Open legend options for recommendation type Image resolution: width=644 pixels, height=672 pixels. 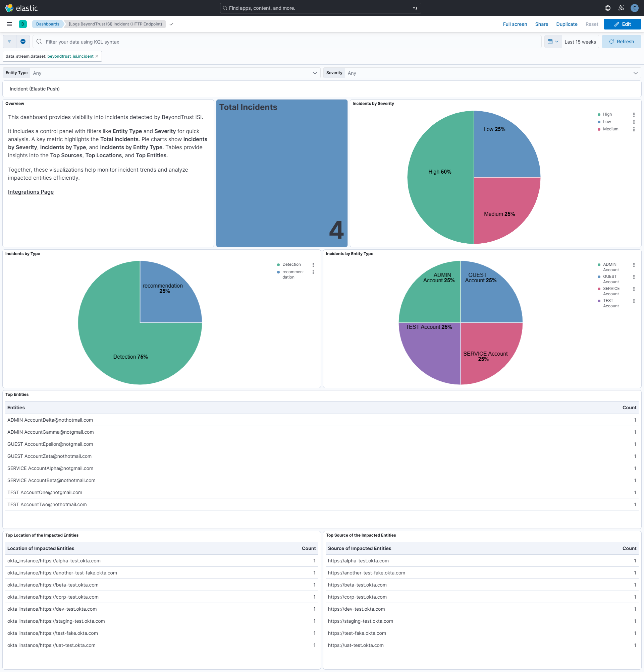313,272
